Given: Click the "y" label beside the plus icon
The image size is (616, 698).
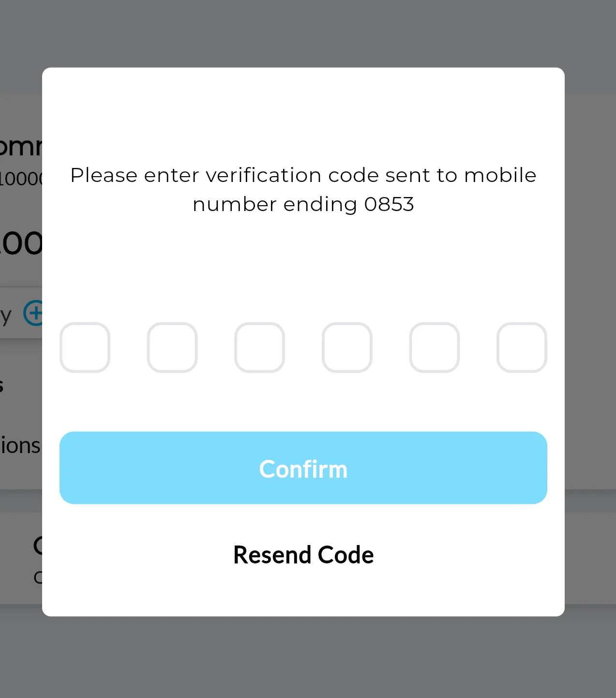Looking at the screenshot, I should pyautogui.click(x=6, y=316).
